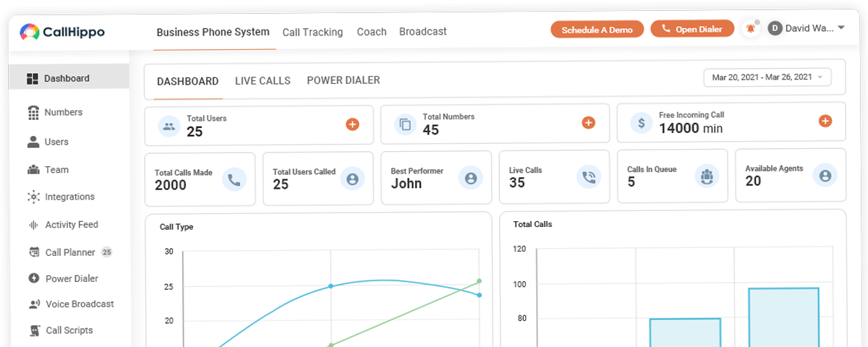Click the Total Calls Made value 2000
Image resolution: width=868 pixels, height=347 pixels.
pyautogui.click(x=171, y=185)
